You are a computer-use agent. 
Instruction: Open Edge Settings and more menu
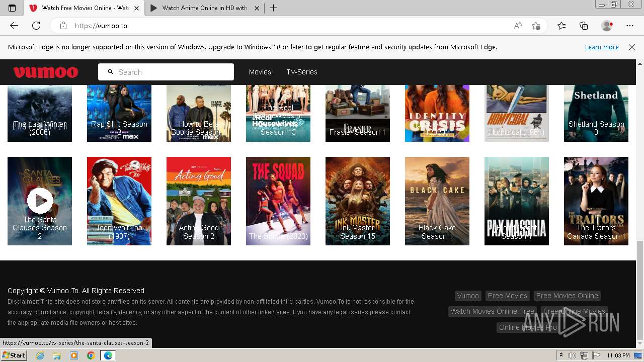tap(630, 26)
